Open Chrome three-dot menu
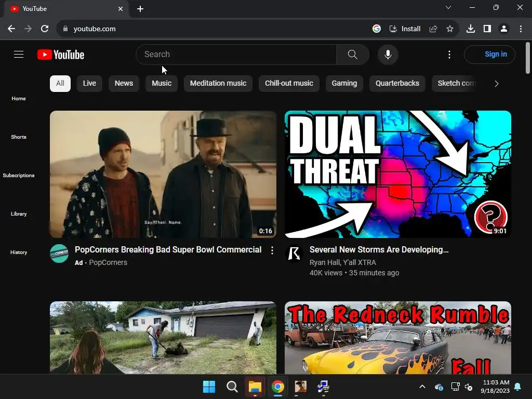The height and width of the screenshot is (399, 532). (521, 29)
